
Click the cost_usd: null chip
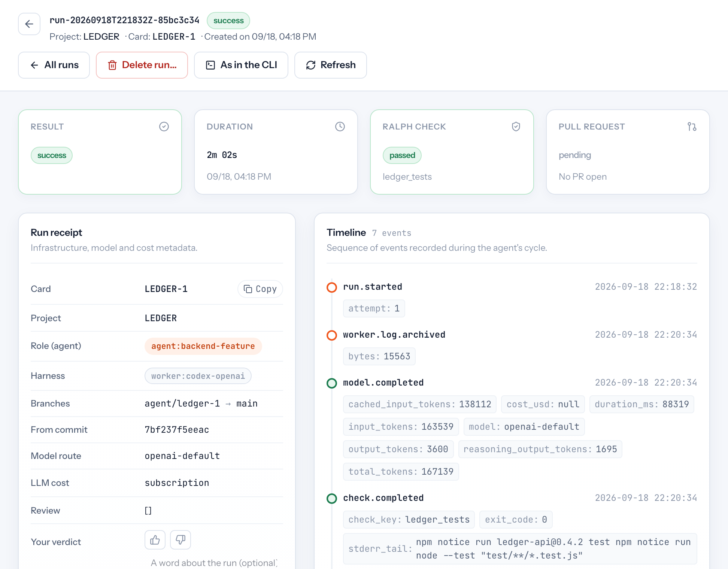pyautogui.click(x=543, y=404)
